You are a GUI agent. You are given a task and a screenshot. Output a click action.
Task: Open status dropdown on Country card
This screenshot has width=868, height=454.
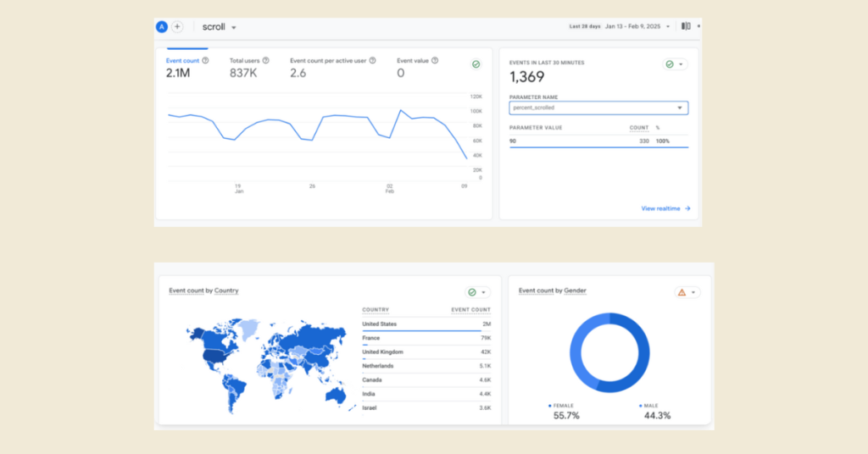[476, 292]
